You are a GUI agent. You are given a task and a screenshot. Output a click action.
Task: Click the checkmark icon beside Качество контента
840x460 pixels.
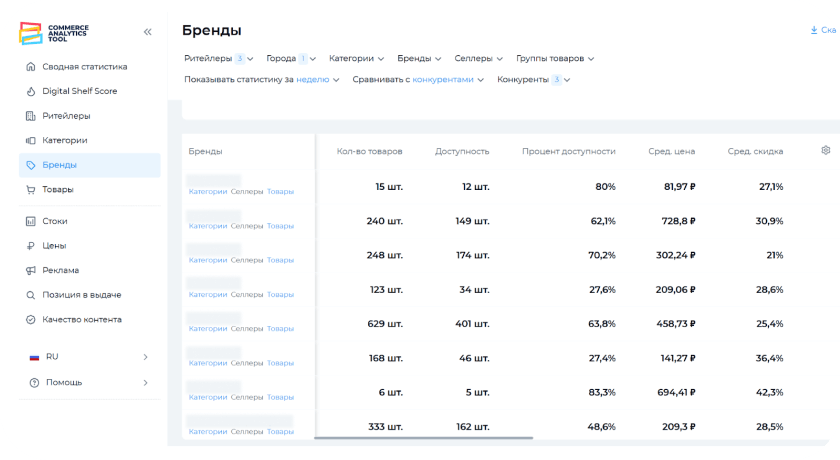[x=31, y=320]
